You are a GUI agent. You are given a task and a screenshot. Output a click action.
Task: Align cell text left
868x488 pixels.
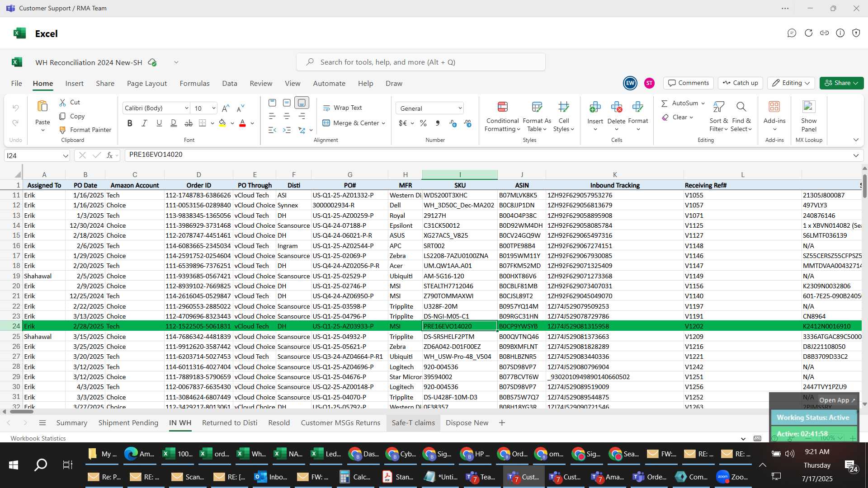click(272, 116)
